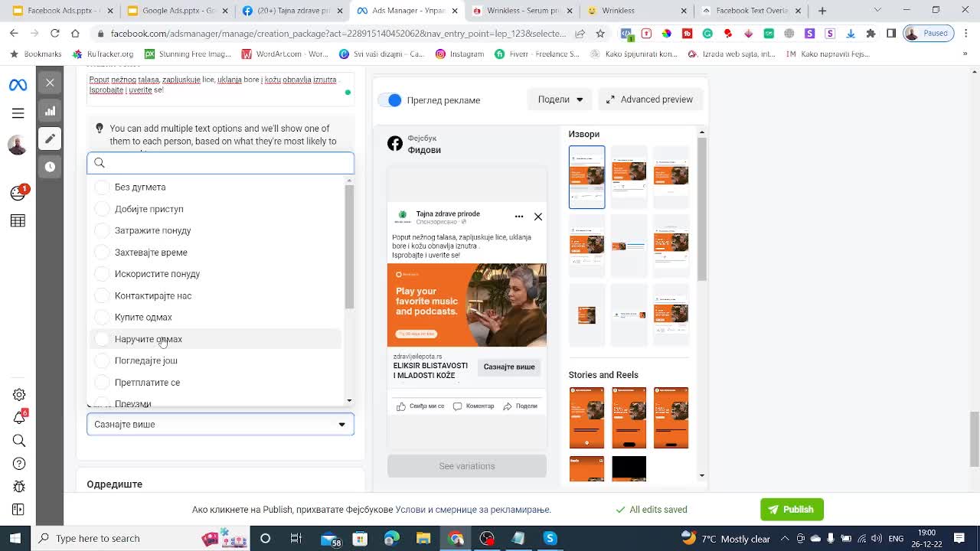This screenshot has height=551, width=980.
Task: Open the bar chart performance panel
Action: (x=50, y=111)
